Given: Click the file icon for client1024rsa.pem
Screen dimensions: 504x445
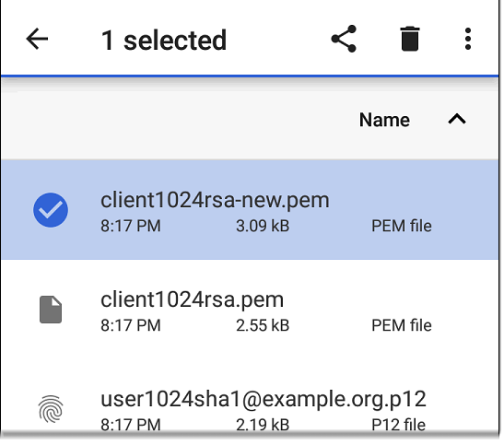Looking at the screenshot, I should pyautogui.click(x=51, y=310).
